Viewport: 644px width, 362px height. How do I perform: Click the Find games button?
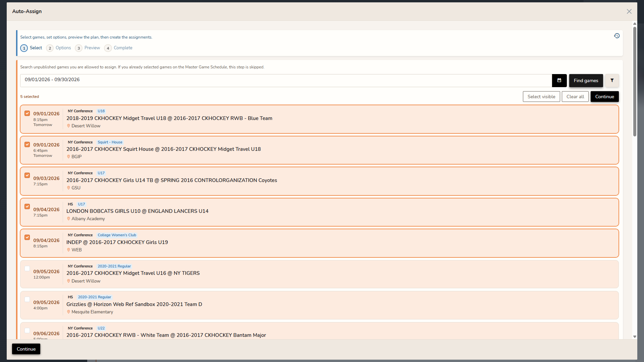tap(586, 80)
